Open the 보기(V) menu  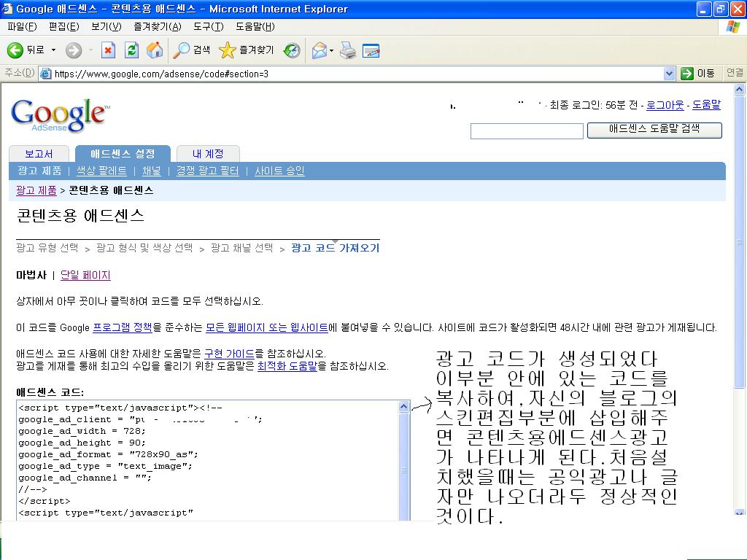107,27
